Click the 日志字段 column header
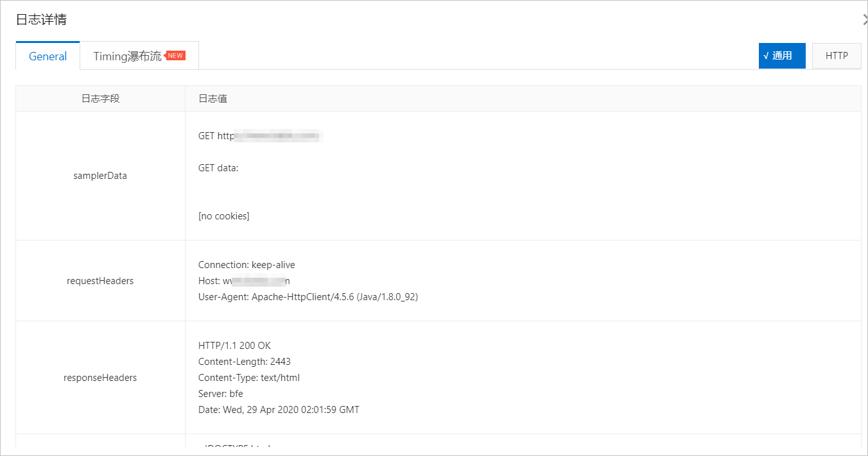This screenshot has width=868, height=456. coord(100,98)
